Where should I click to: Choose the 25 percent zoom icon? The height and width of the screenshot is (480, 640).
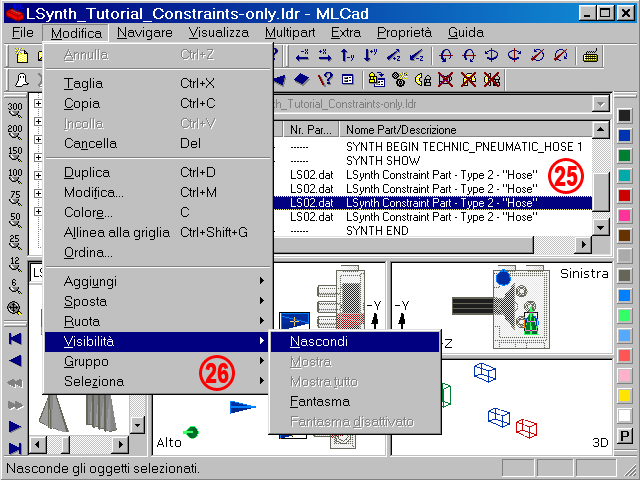15,242
